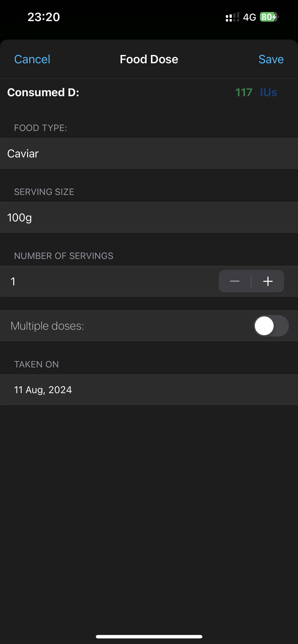The width and height of the screenshot is (298, 644).
Task: Open the Caviar food type selector
Action: click(x=149, y=153)
